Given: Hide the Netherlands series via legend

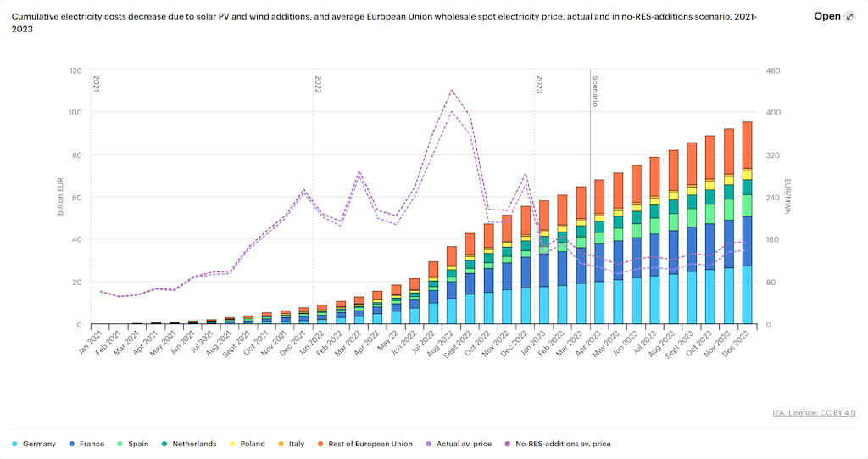Looking at the screenshot, I should [189, 444].
